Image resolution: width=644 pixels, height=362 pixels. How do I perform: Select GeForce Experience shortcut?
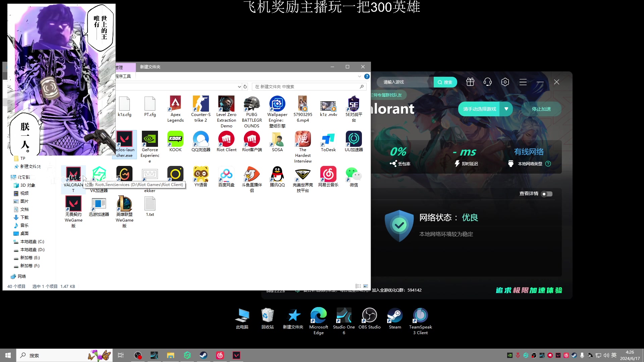click(x=150, y=147)
